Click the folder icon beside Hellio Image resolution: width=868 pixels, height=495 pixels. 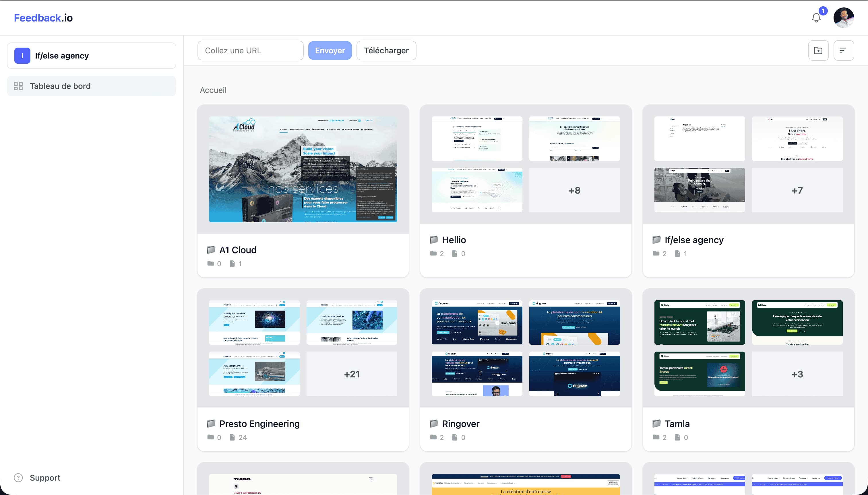coord(434,240)
